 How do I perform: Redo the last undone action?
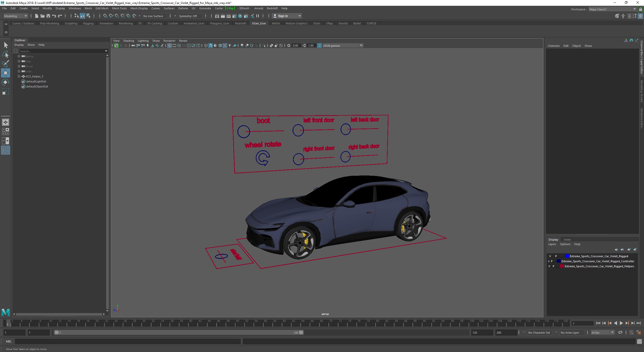(60, 16)
